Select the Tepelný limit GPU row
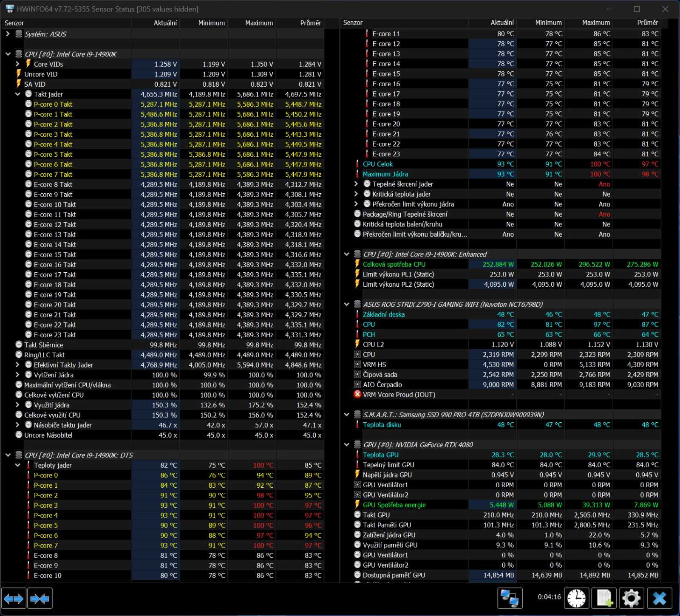This screenshot has height=616, width=680. pyautogui.click(x=501, y=465)
